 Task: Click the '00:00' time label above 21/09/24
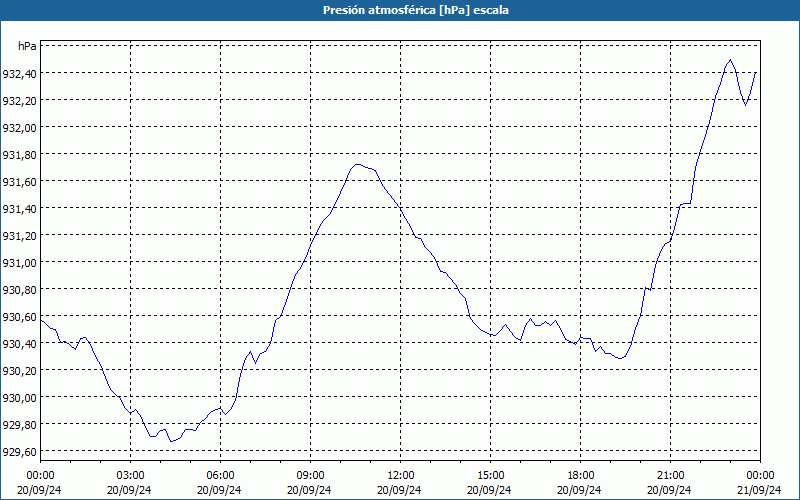pyautogui.click(x=760, y=476)
